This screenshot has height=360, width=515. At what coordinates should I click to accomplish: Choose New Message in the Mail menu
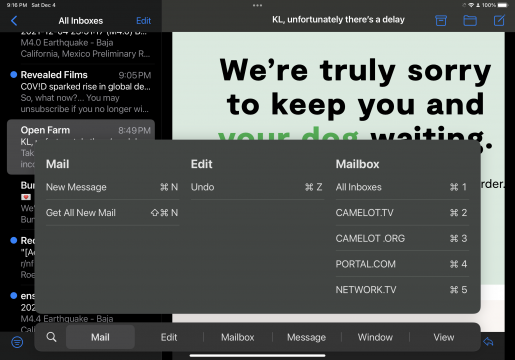click(112, 187)
